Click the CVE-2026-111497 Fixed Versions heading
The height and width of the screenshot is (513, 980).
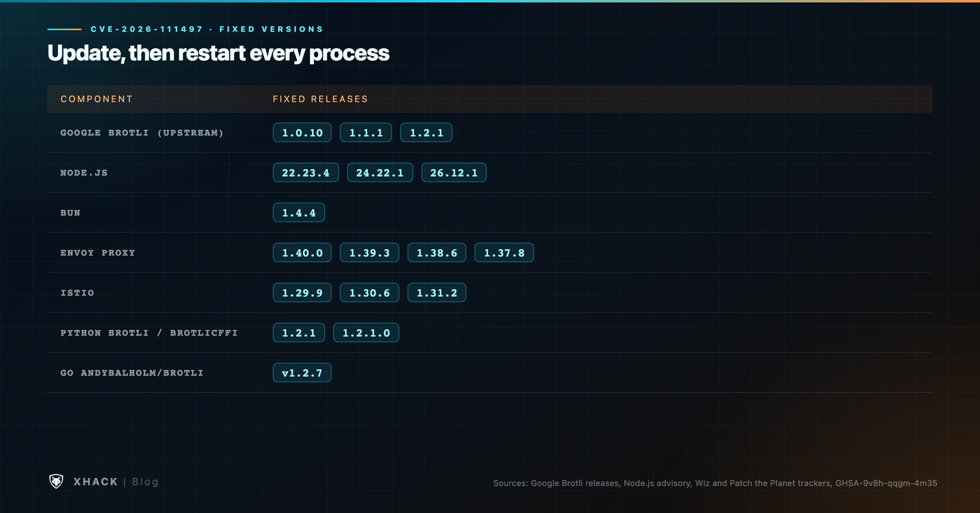tap(207, 29)
